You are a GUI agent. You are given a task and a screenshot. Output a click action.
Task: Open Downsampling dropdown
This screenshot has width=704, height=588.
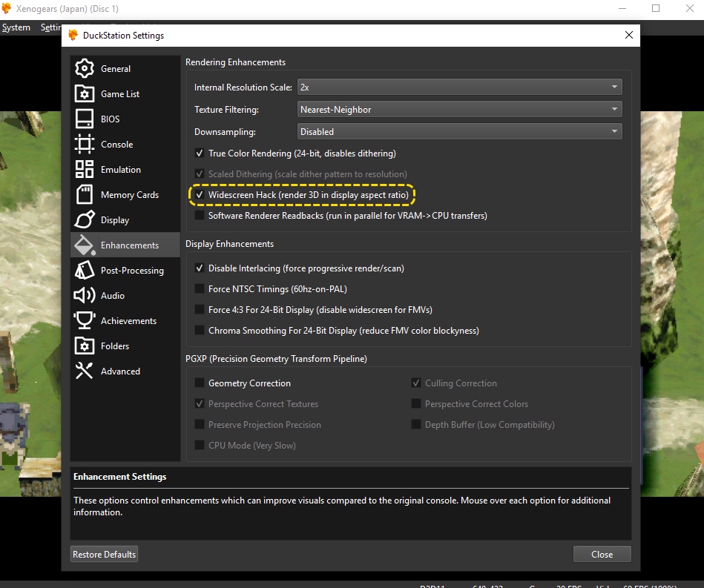coord(460,131)
